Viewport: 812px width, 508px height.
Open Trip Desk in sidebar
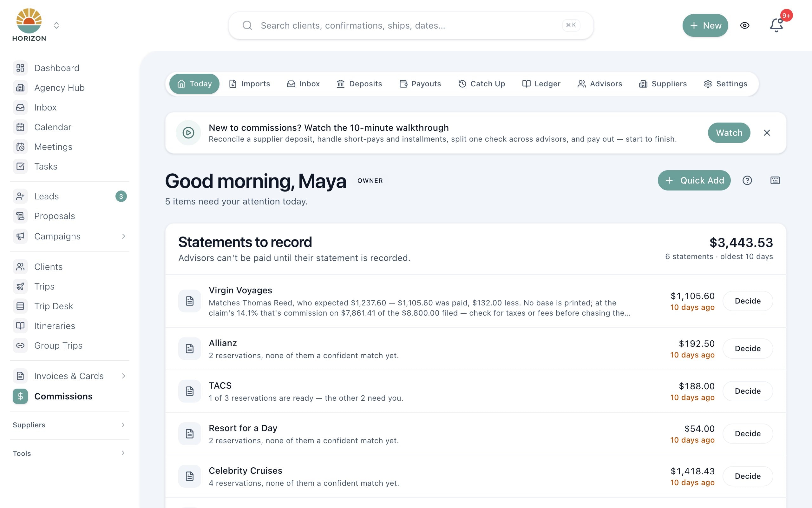click(70, 306)
